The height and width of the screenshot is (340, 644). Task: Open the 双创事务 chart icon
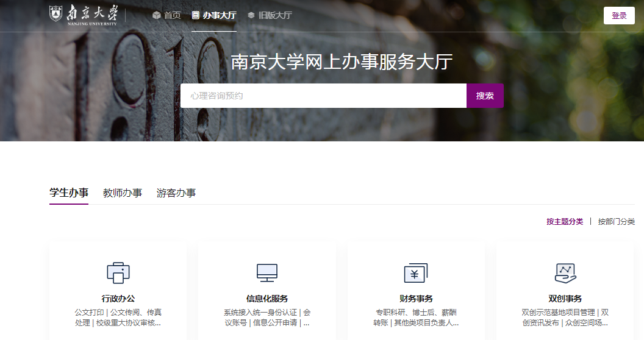(x=565, y=272)
